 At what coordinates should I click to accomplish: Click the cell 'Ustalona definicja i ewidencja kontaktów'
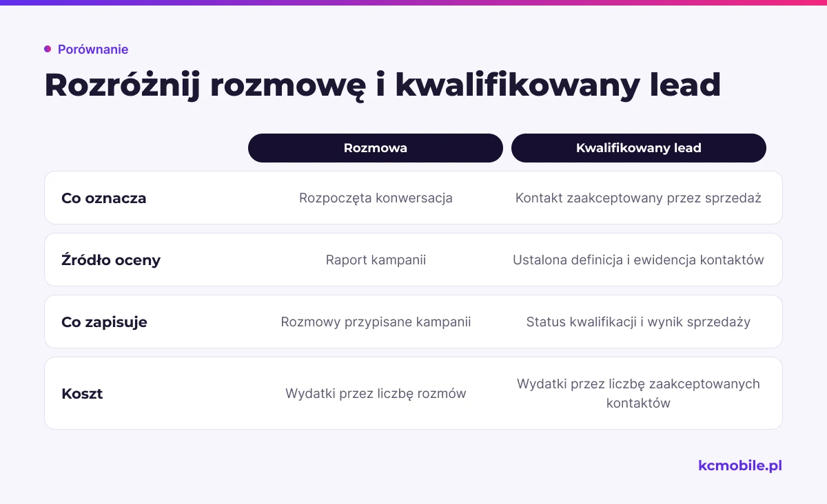click(638, 260)
